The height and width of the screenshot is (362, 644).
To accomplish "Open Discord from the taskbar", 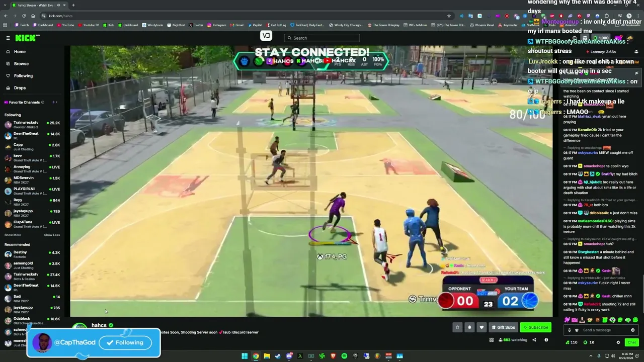I will (289, 356).
